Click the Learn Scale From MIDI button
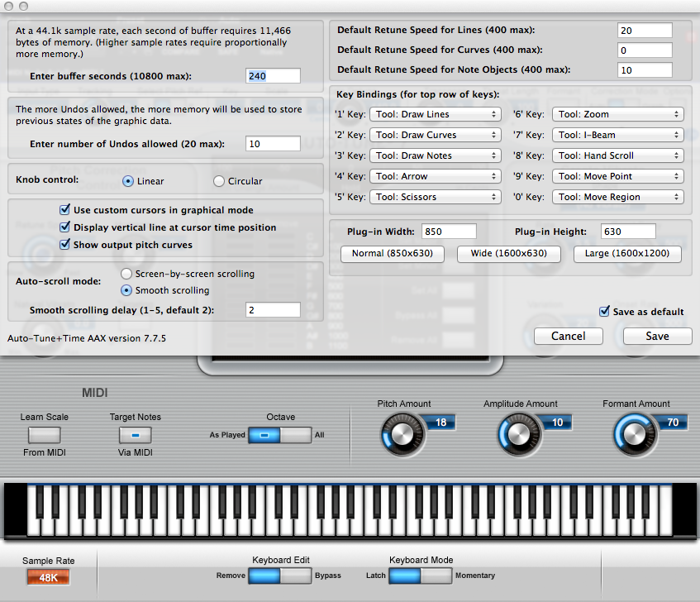Image resolution: width=700 pixels, height=602 pixels. (44, 434)
